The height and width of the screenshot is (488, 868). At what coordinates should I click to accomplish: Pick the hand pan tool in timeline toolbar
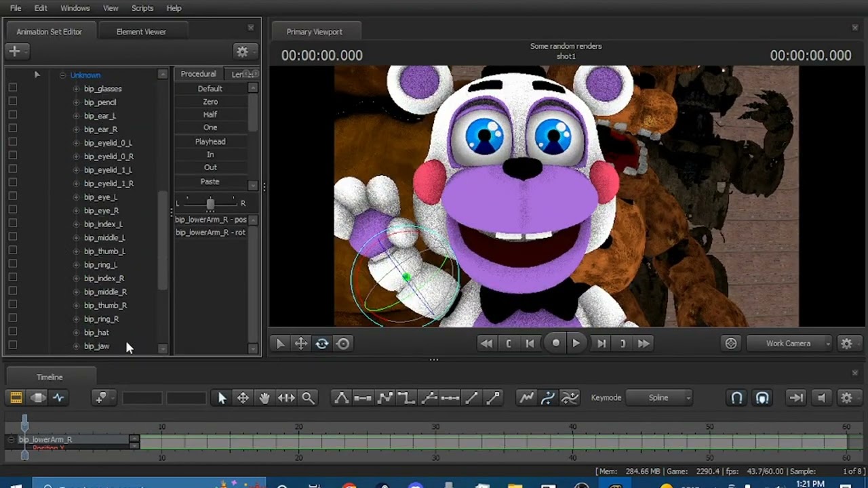264,398
